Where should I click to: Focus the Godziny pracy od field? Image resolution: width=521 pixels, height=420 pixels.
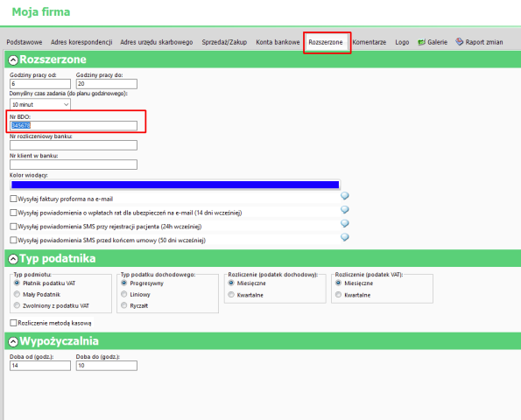(40, 84)
